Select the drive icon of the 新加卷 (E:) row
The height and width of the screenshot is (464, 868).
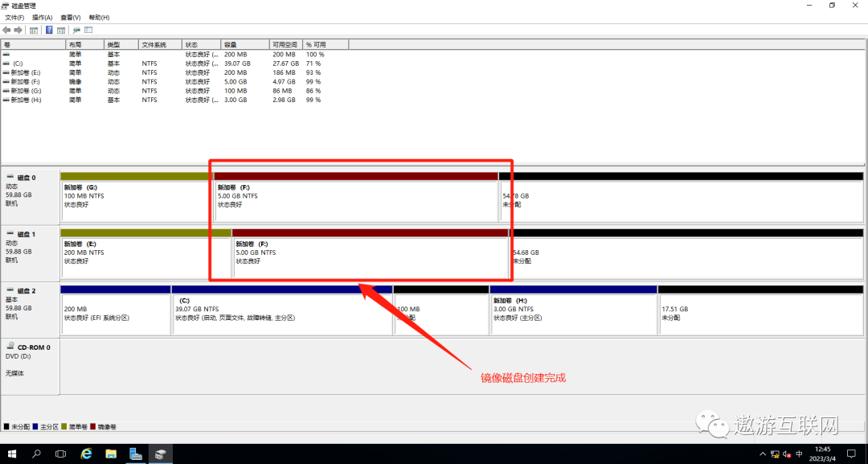click(6, 72)
